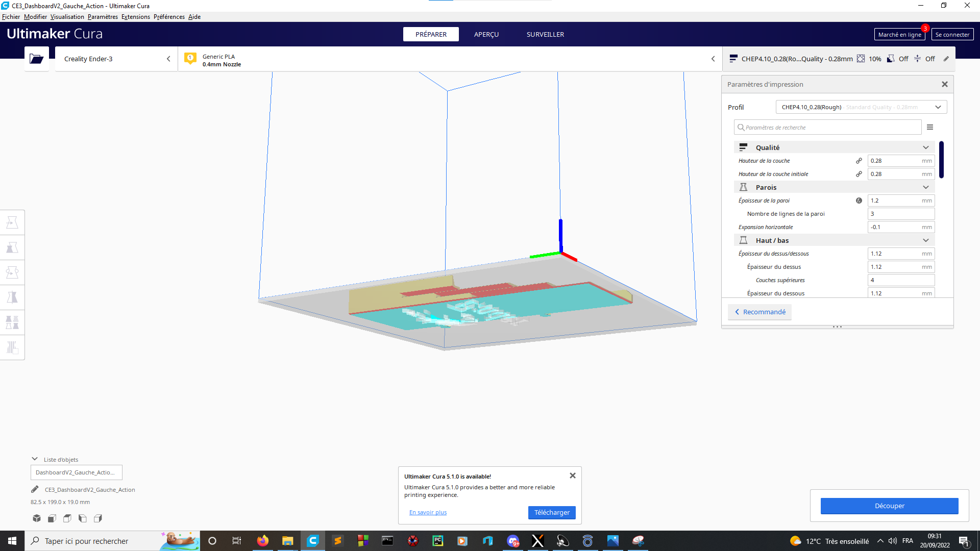This screenshot has height=551, width=980.
Task: Click the Generic PLA material icon
Action: click(190, 59)
